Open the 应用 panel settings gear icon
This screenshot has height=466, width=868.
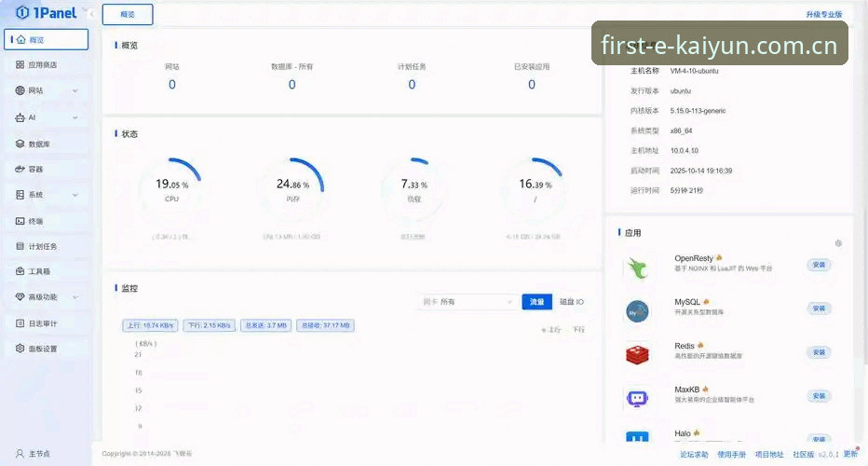tap(838, 243)
